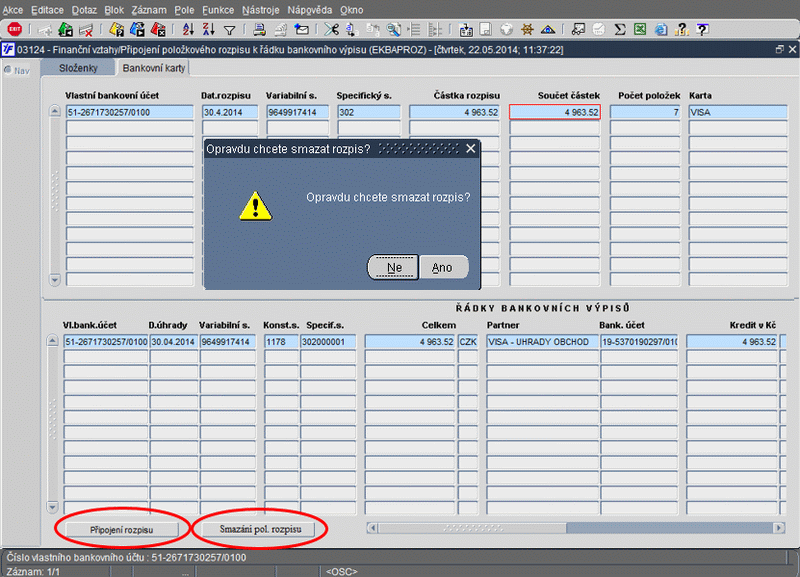Click the yellow enter query icon
Screen dimensions: 800x577
116,30
